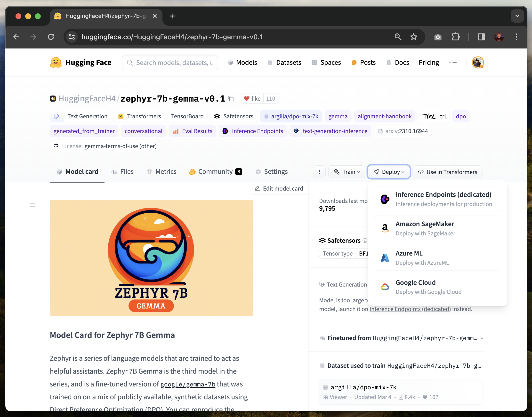Viewport: 532px width, 417px height.
Task: Click the table of contents hamburger icon
Action: point(33,205)
